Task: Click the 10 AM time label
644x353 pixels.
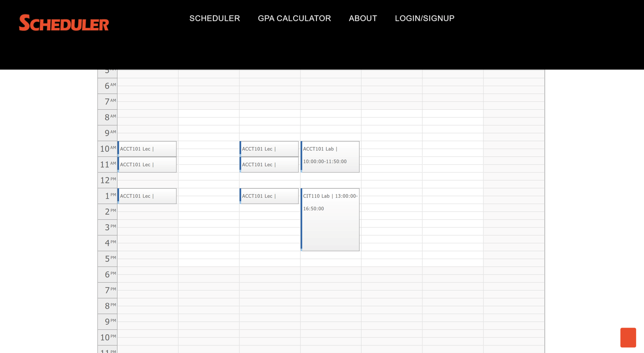Action: [x=108, y=149]
